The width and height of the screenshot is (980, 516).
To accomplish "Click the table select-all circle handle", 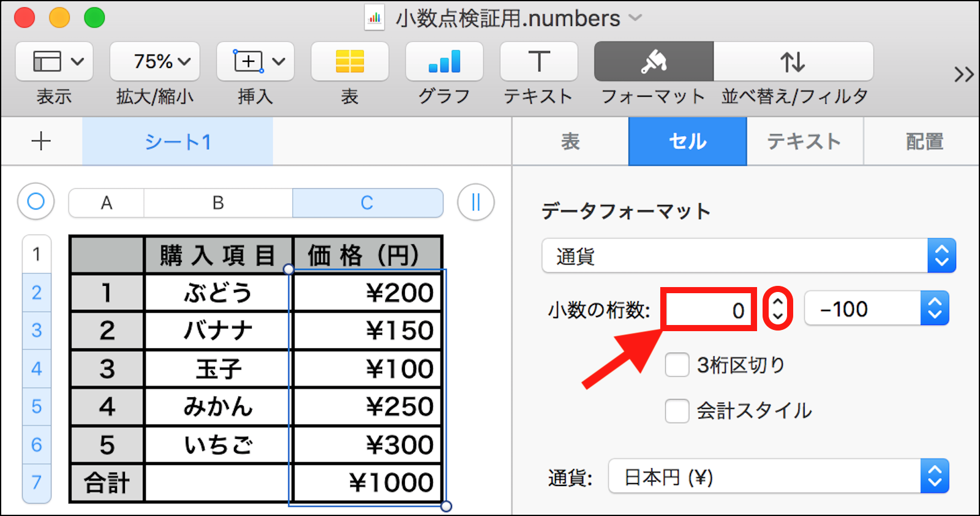I will click(36, 201).
